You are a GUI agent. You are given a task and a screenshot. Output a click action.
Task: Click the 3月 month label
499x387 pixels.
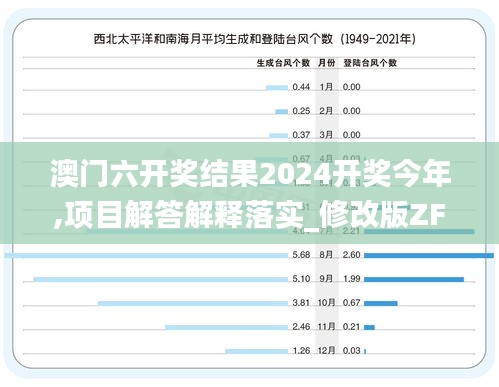[326, 135]
